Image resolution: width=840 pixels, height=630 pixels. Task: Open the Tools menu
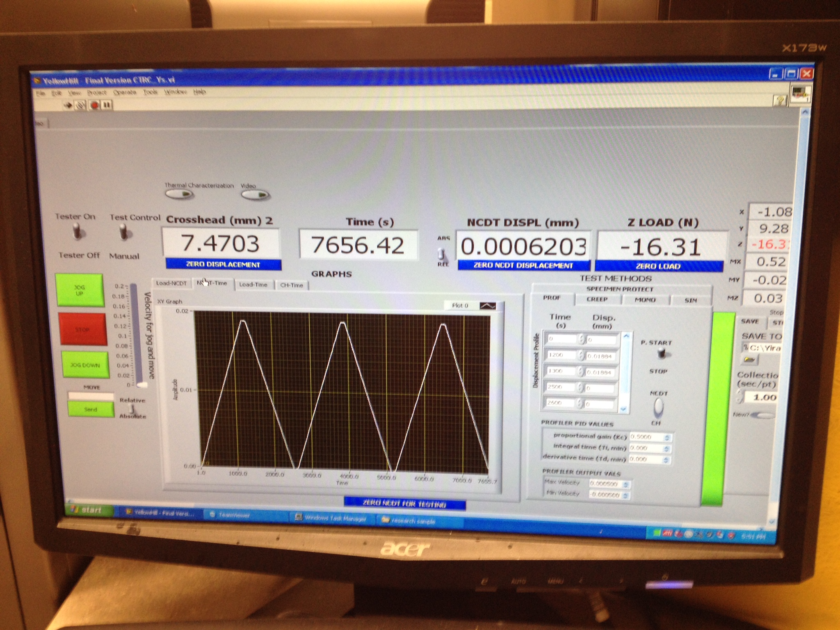(x=151, y=92)
